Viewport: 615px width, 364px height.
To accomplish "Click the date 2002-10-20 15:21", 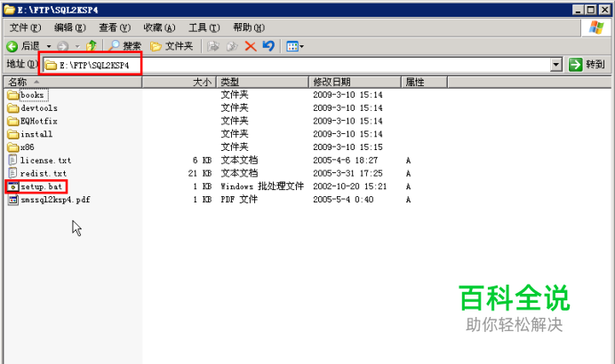I will click(x=349, y=186).
